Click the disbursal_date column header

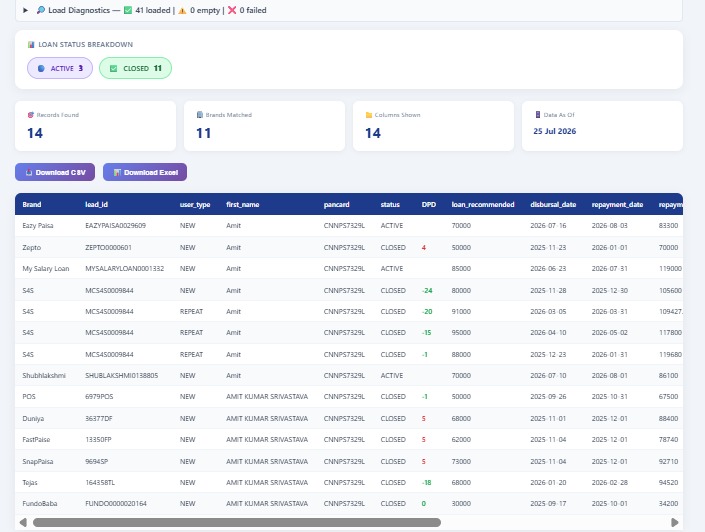pyautogui.click(x=553, y=205)
